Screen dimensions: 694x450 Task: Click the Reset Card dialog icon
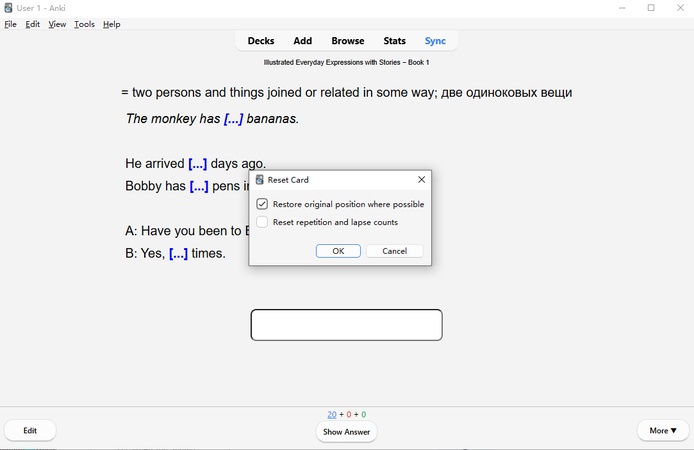(x=260, y=180)
